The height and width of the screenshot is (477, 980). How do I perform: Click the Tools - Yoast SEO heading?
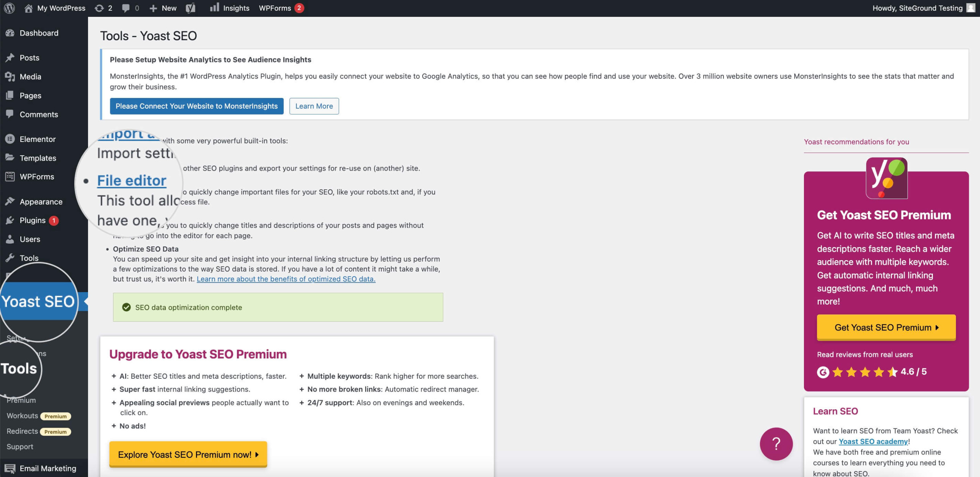pyautogui.click(x=149, y=36)
